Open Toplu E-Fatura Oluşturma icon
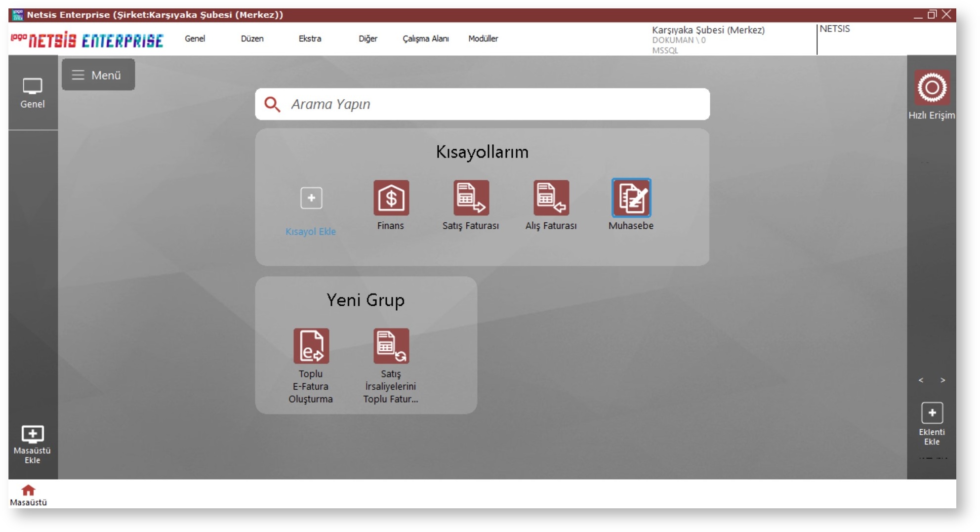 pyautogui.click(x=311, y=346)
